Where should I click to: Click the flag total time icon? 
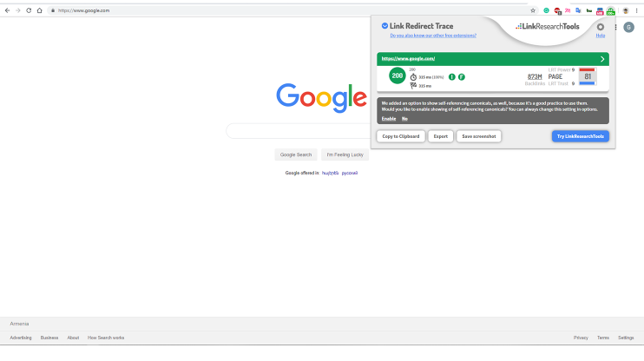tap(413, 85)
